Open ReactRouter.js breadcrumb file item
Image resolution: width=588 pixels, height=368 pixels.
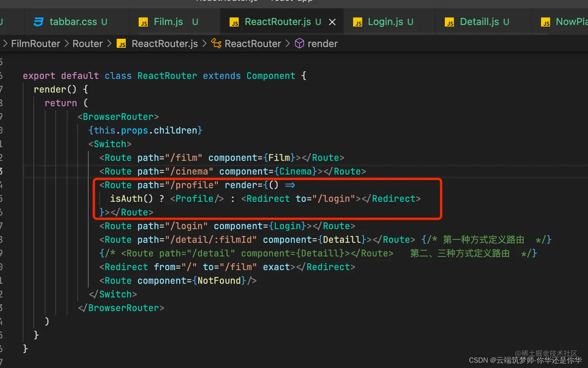164,44
